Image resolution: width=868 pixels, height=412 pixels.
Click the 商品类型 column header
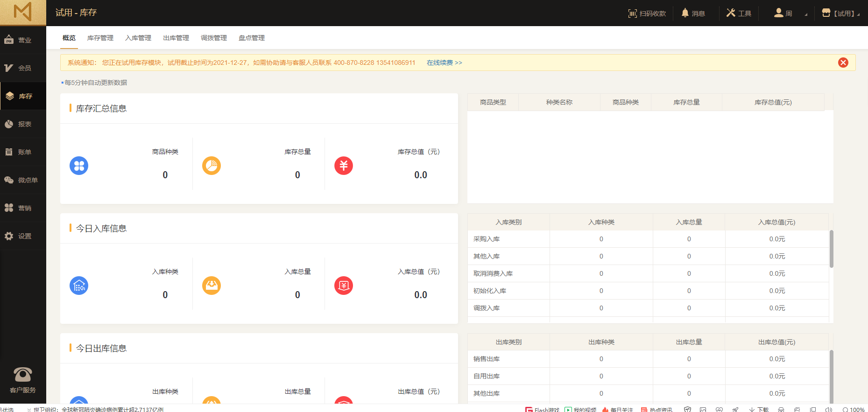[x=493, y=102]
